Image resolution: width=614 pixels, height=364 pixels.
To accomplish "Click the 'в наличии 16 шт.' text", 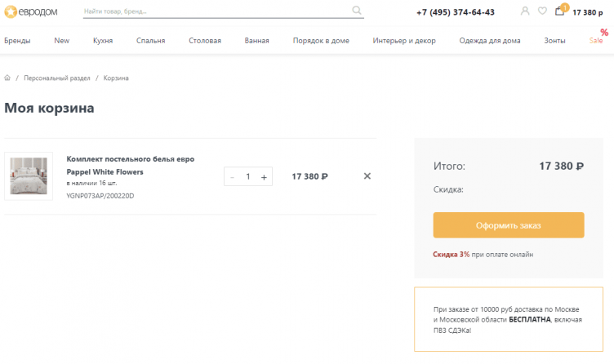I will coord(91,183).
